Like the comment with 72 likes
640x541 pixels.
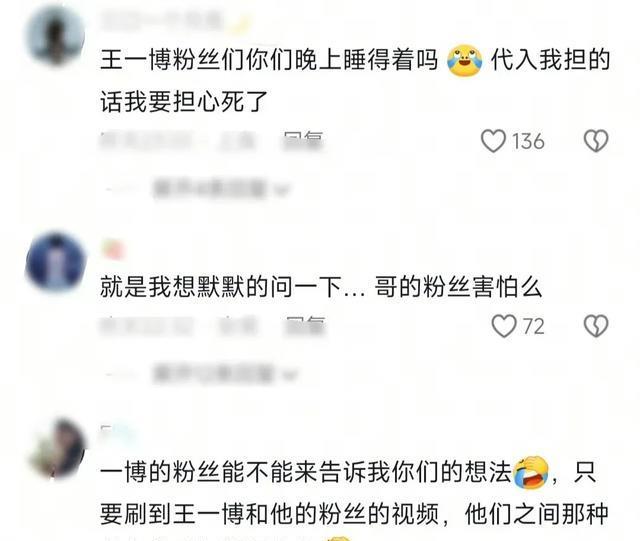tap(504, 326)
